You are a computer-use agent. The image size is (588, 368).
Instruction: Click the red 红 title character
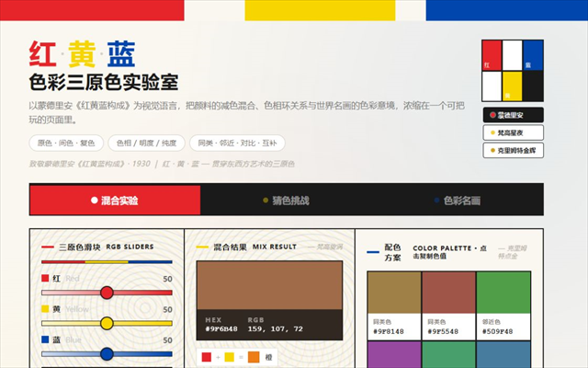(42, 54)
